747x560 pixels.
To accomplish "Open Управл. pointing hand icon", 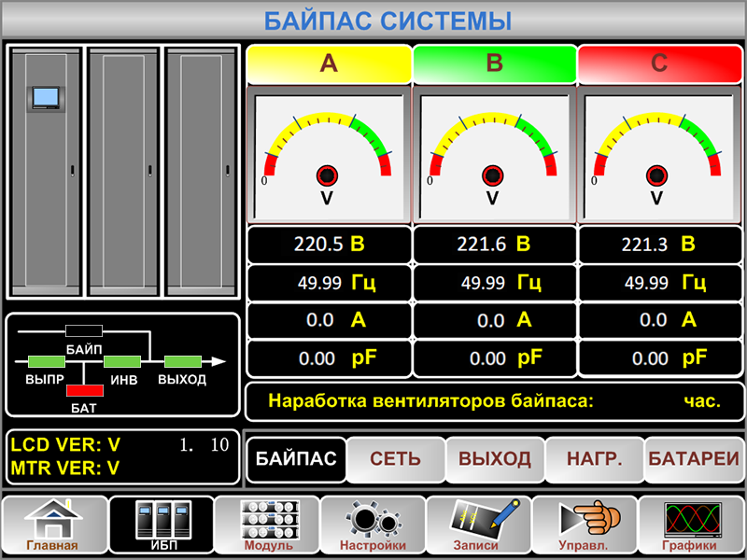I will click(x=585, y=525).
